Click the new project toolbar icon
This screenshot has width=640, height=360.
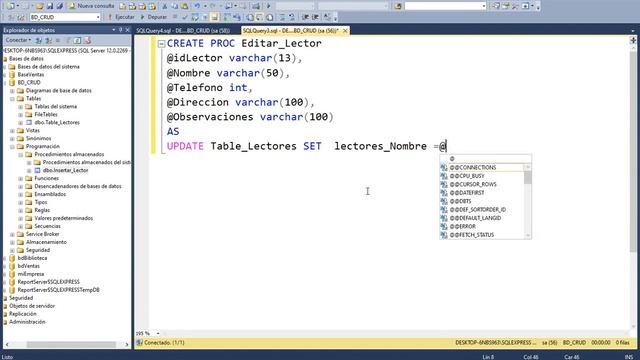(x=11, y=6)
